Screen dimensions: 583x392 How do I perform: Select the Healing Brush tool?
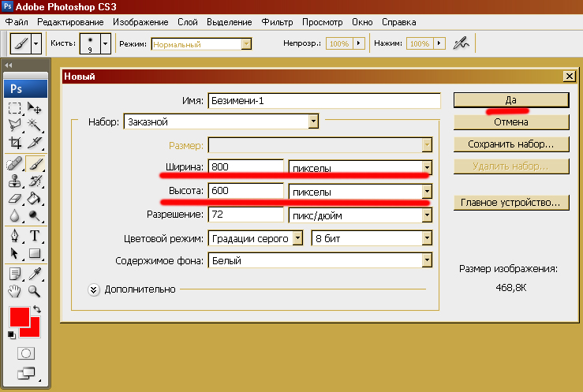click(x=15, y=164)
